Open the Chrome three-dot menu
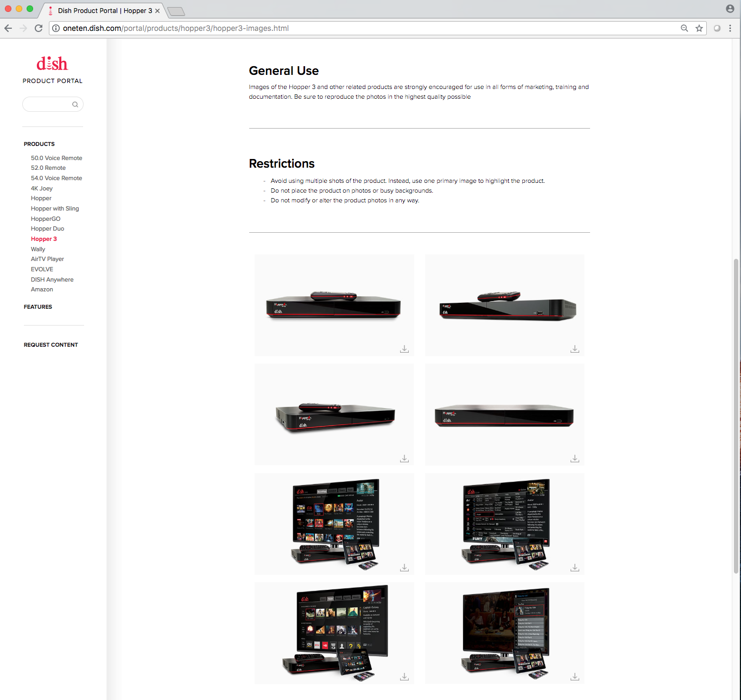 coord(730,28)
